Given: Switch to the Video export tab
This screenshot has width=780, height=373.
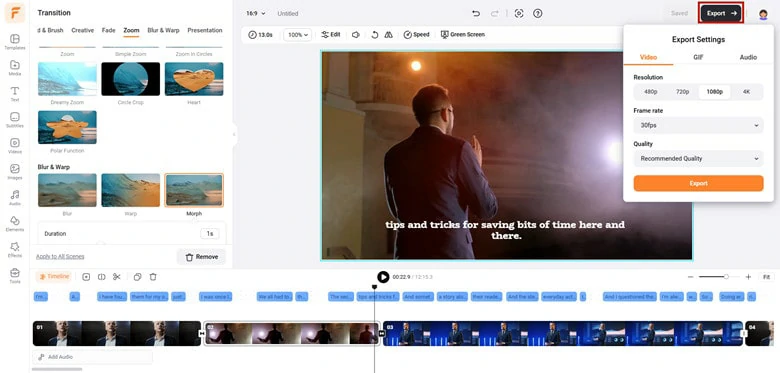Looking at the screenshot, I should [648, 58].
